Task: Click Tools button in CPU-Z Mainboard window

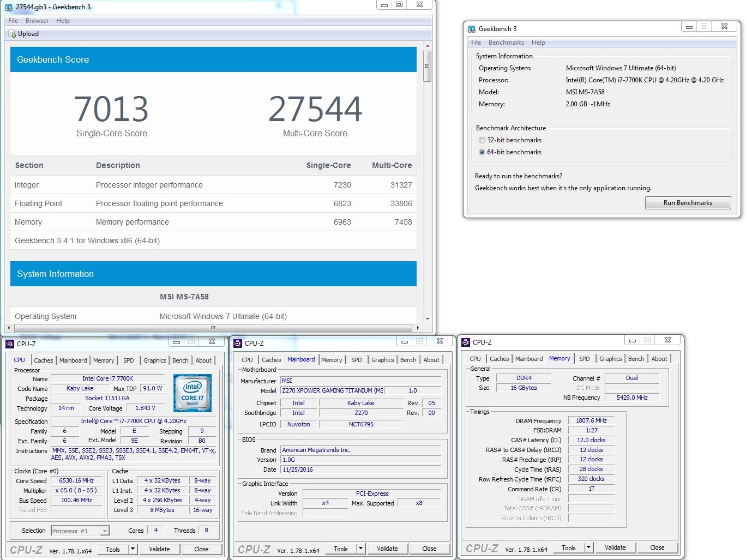Action: [x=341, y=549]
